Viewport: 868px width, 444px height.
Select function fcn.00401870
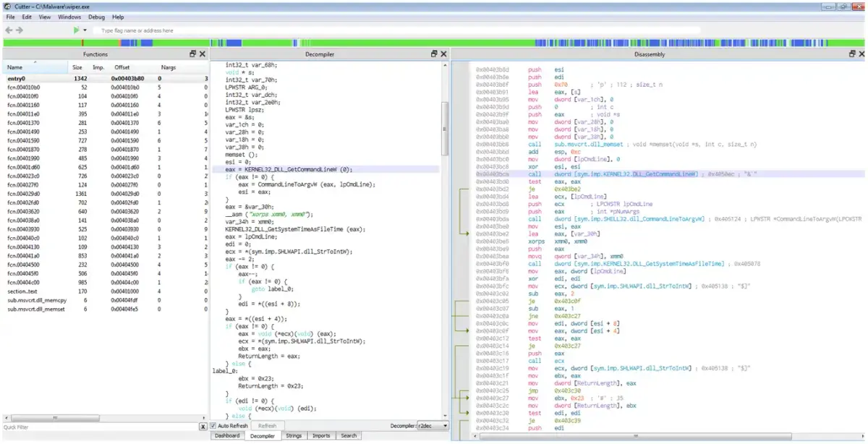(106, 149)
